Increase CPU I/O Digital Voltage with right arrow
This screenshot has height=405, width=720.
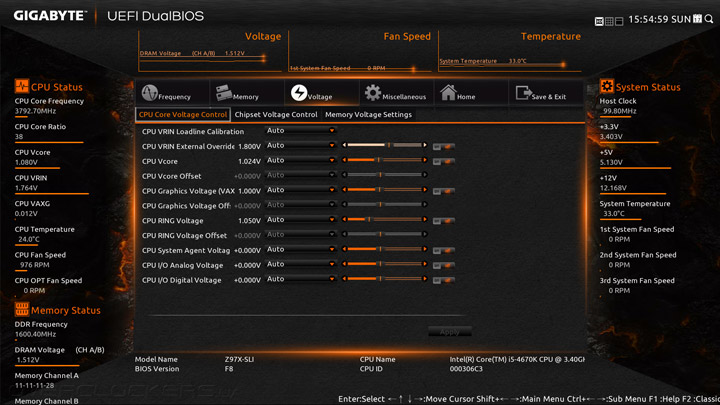point(425,279)
